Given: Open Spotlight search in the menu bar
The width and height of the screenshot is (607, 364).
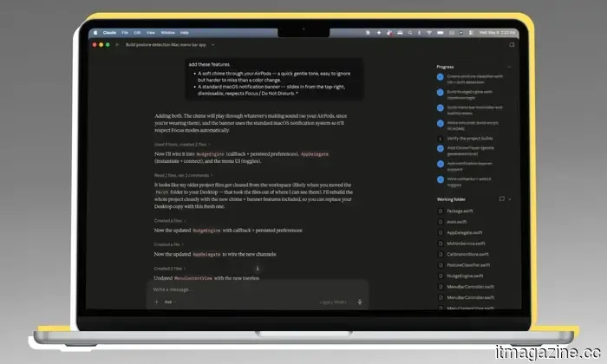Looking at the screenshot, I should 410,33.
